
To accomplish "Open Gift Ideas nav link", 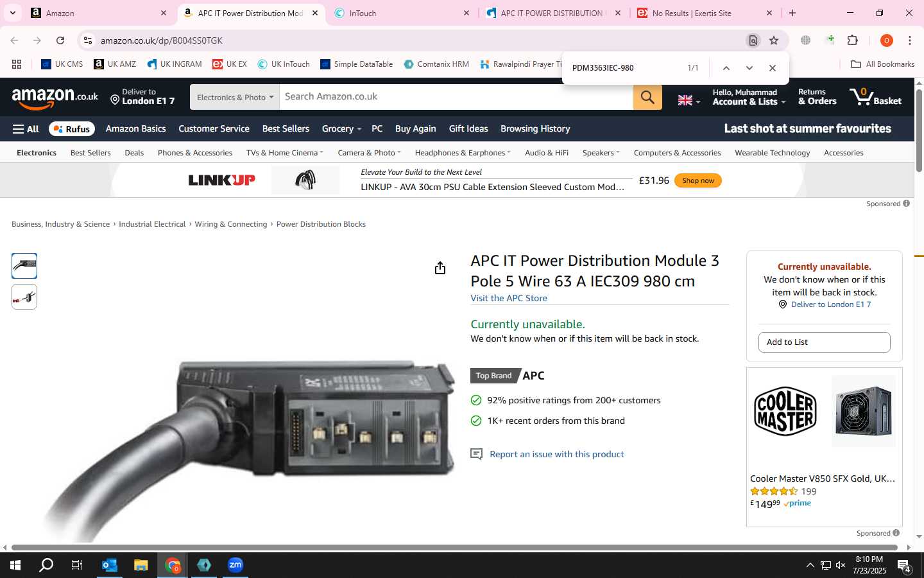I will (468, 128).
